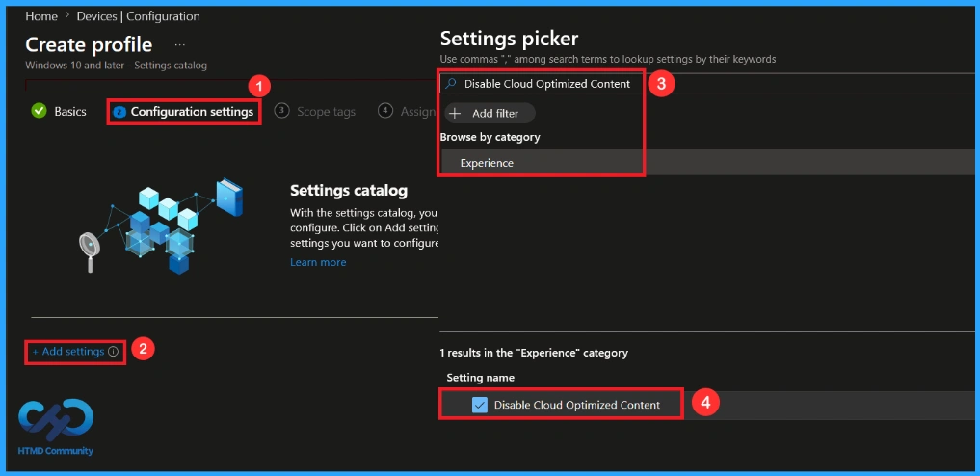
Task: Click the Browse by category label
Action: [x=490, y=137]
